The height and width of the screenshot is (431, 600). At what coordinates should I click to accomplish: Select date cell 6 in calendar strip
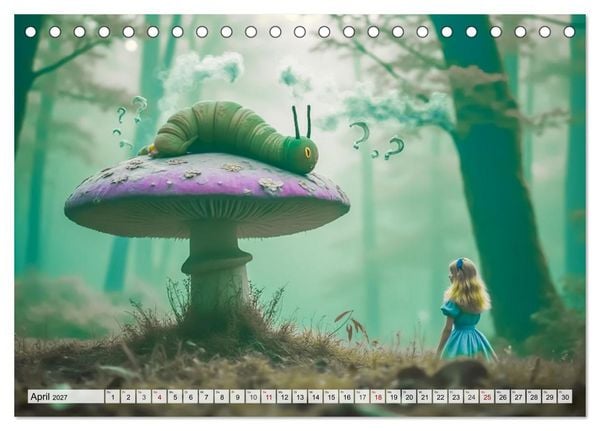[191, 397]
